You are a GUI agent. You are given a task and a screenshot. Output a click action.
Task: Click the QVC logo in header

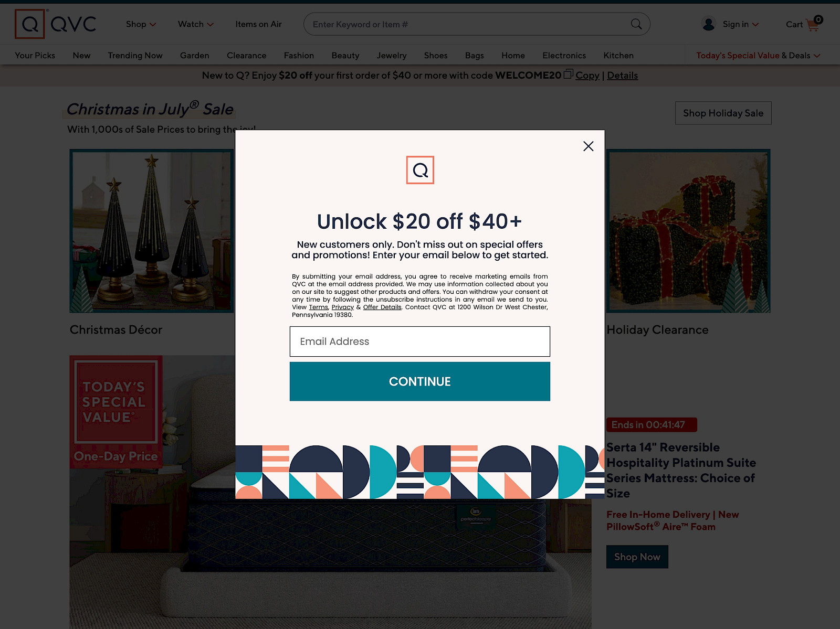pyautogui.click(x=56, y=24)
